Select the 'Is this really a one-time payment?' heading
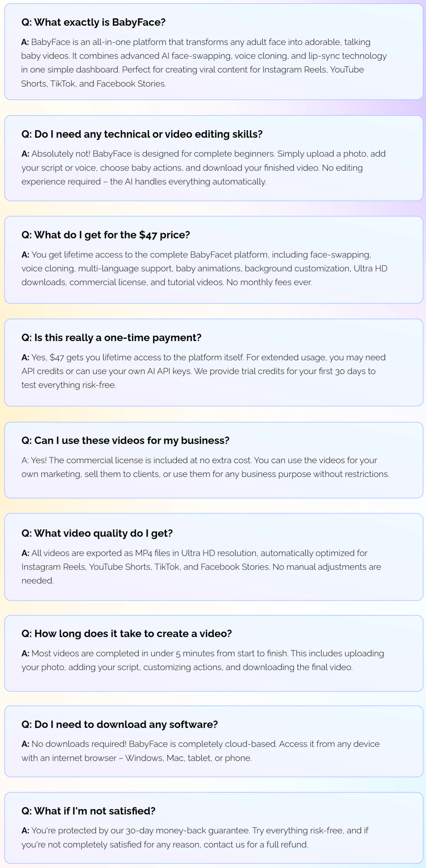This screenshot has width=426, height=868. (111, 338)
